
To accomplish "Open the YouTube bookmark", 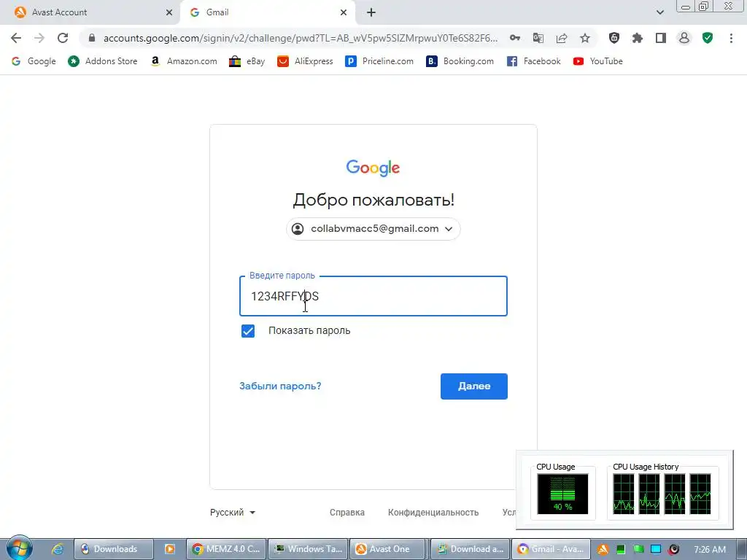I will coord(598,61).
